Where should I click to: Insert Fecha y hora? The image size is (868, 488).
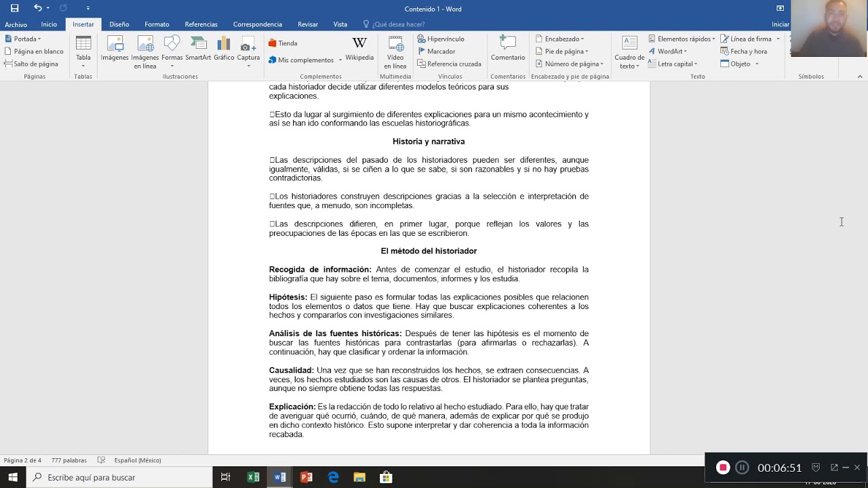click(744, 51)
